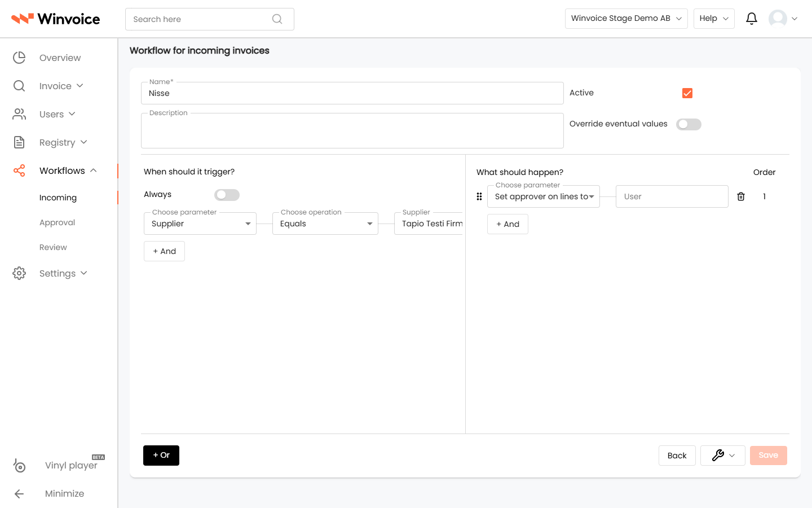812x508 pixels.
Task: Expand the Users menu chevron
Action: (x=72, y=114)
